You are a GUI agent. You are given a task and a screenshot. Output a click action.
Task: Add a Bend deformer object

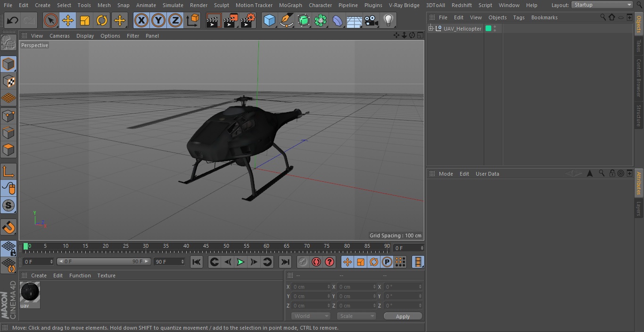coord(338,20)
